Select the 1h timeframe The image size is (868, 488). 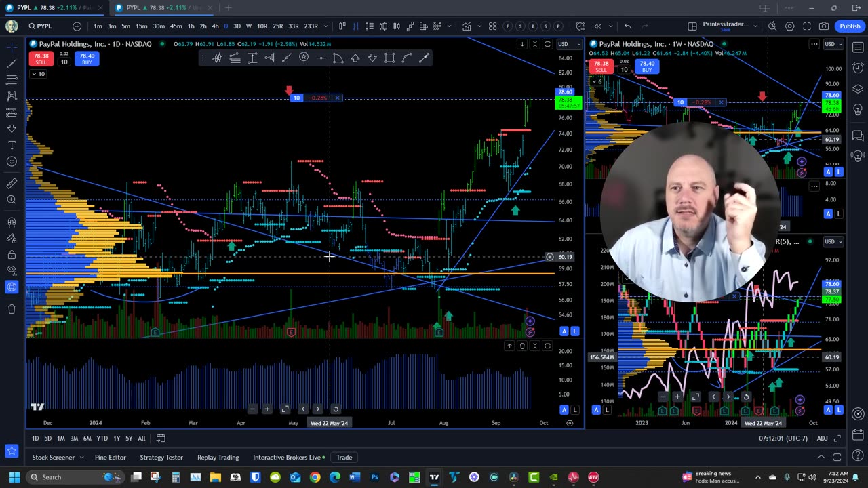[191, 26]
